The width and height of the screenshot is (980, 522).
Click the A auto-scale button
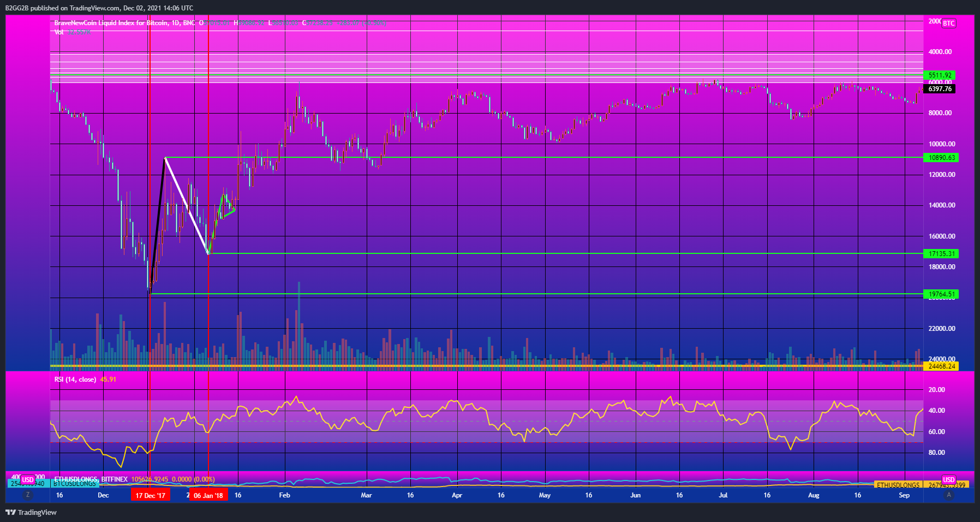coord(949,495)
